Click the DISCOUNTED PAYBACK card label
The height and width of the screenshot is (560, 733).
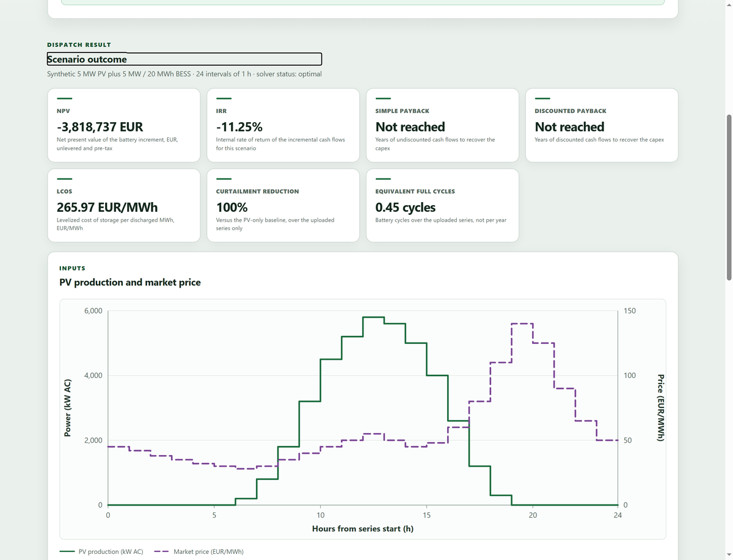coord(571,111)
